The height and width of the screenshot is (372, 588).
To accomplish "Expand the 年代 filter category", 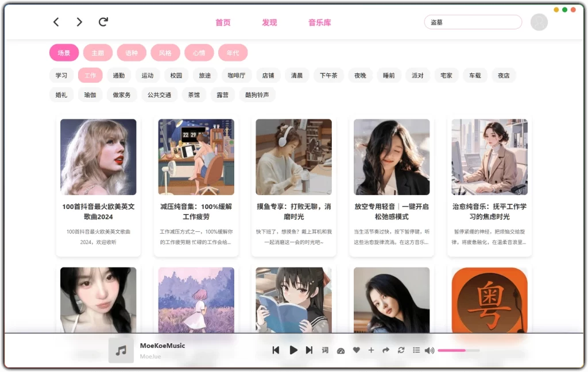I will tap(233, 52).
